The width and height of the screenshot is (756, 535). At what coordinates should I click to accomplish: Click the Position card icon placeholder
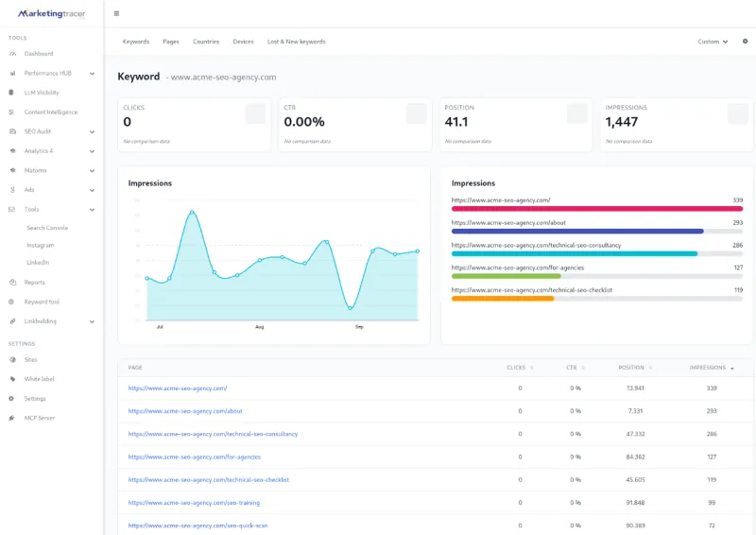[576, 113]
